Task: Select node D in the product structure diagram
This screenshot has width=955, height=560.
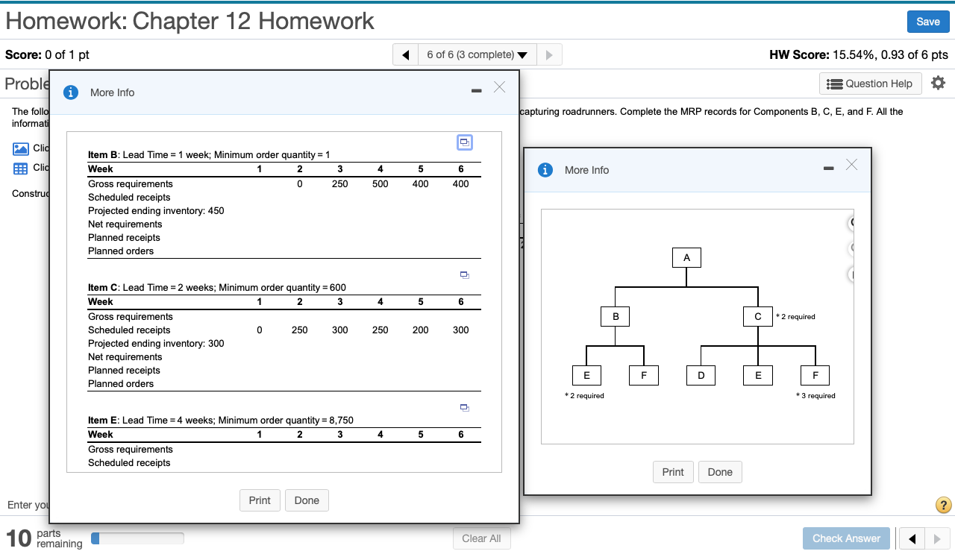Action: tap(701, 376)
